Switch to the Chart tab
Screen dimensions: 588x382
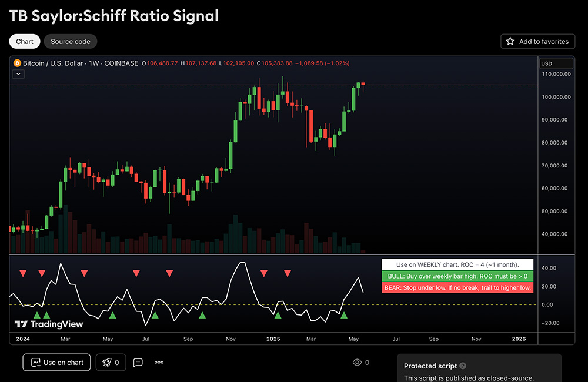click(24, 42)
